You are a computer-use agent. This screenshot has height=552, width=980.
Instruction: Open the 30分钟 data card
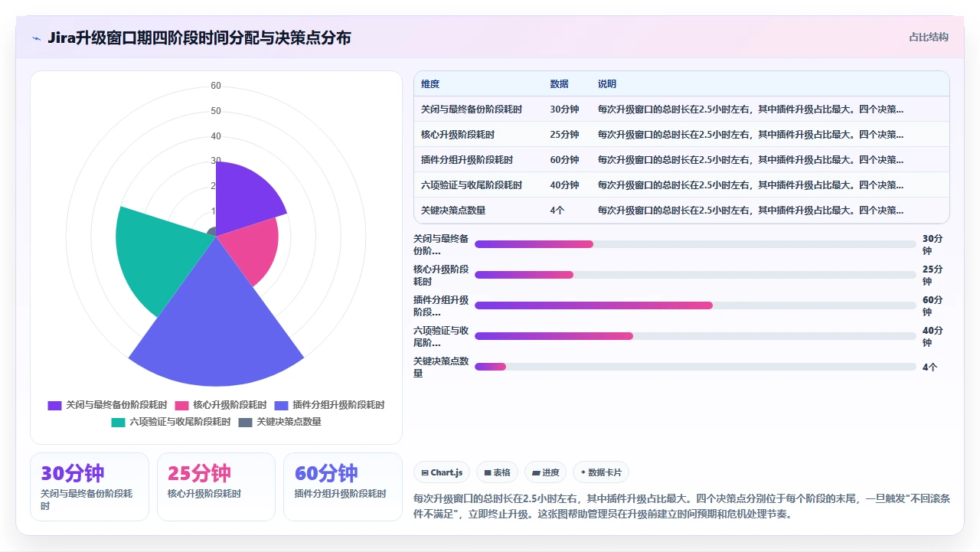pos(90,487)
